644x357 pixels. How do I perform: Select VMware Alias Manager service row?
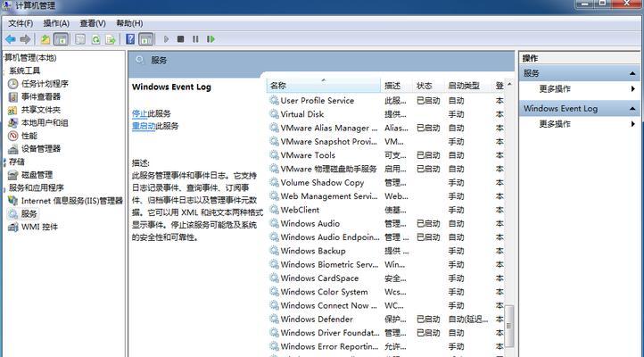pos(386,129)
